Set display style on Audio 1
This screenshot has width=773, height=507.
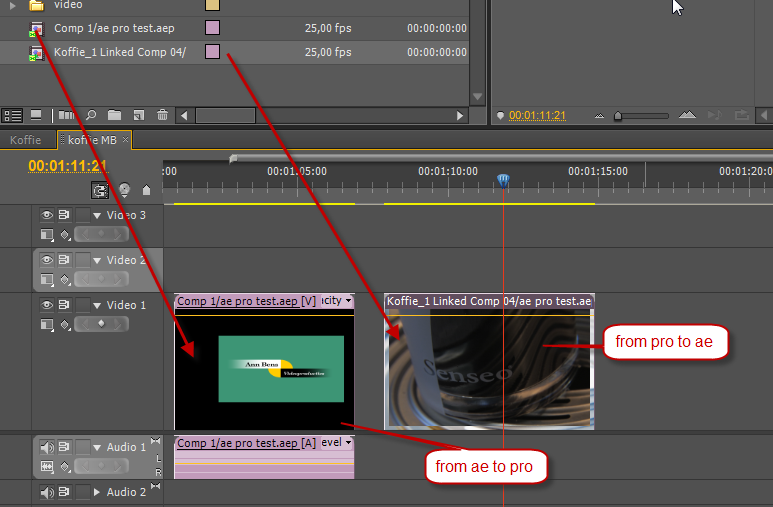point(47,466)
